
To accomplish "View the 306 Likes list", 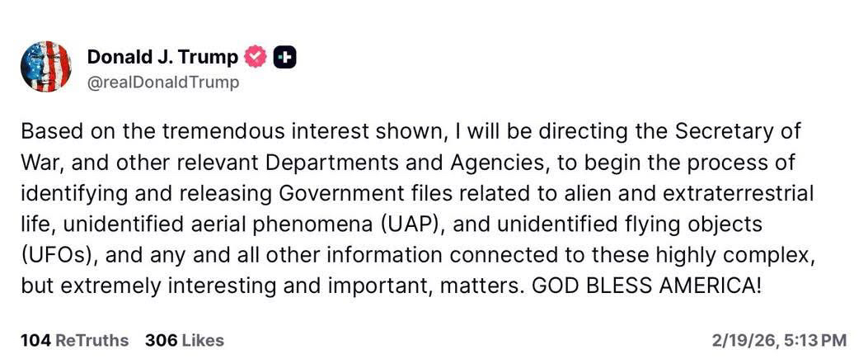I will click(185, 340).
